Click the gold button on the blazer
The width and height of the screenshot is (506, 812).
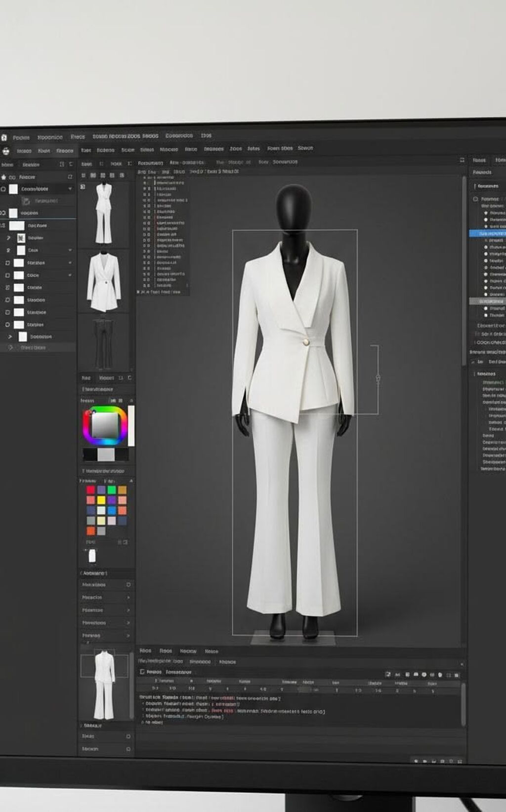[306, 342]
